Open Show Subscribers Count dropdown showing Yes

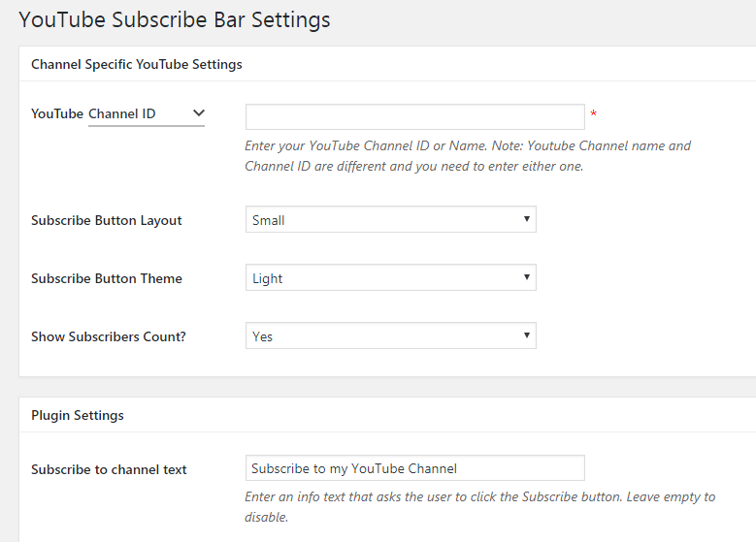(x=391, y=335)
